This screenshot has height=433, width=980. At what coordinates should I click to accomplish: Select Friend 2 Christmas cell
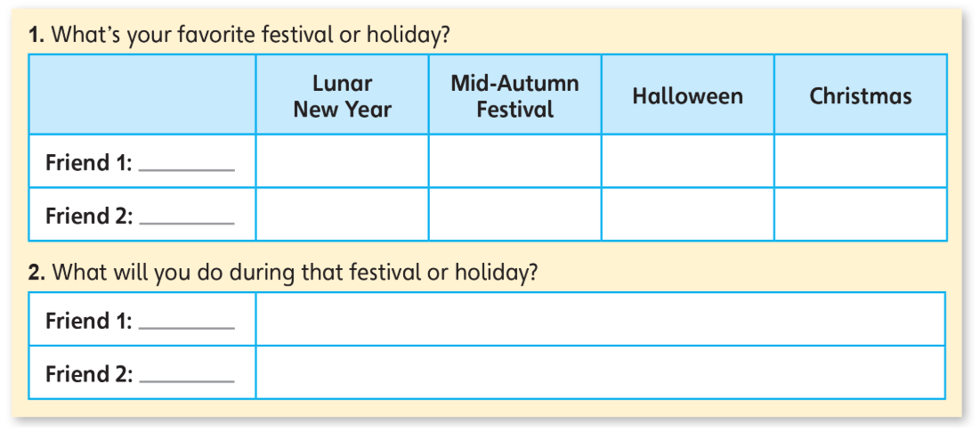pos(861,214)
